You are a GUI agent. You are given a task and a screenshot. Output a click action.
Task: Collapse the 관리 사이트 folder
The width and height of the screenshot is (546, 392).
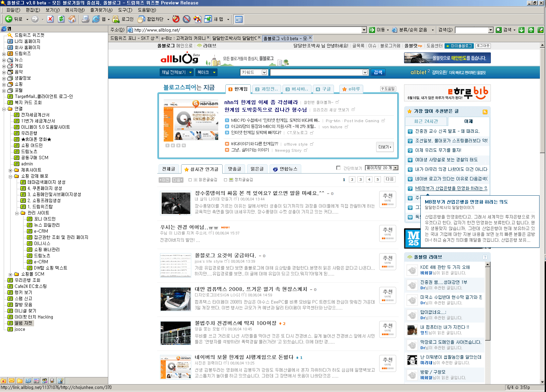17,213
